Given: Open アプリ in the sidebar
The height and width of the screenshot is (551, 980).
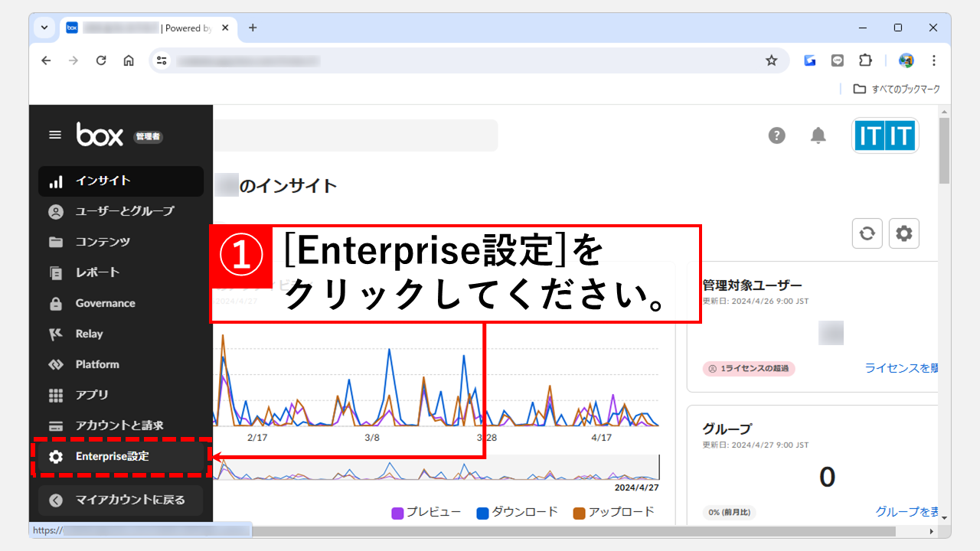Looking at the screenshot, I should pyautogui.click(x=121, y=395).
